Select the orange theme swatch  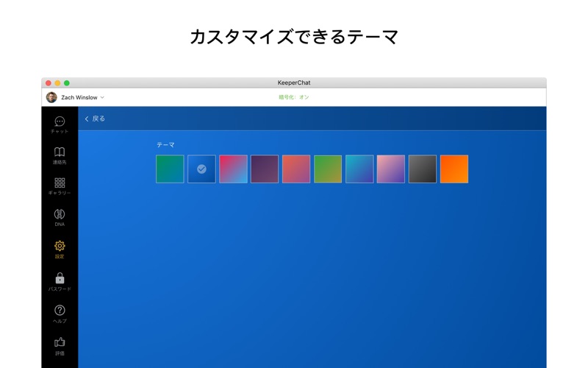coord(454,169)
